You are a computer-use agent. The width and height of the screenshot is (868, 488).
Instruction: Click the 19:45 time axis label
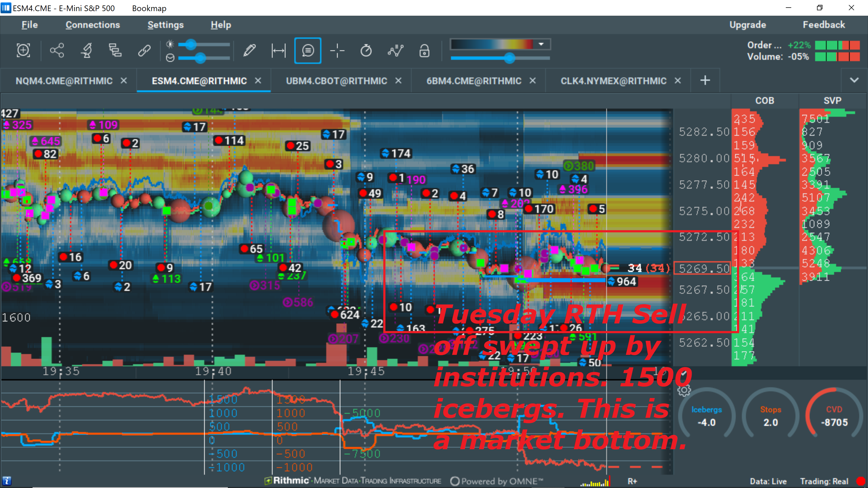(x=366, y=371)
